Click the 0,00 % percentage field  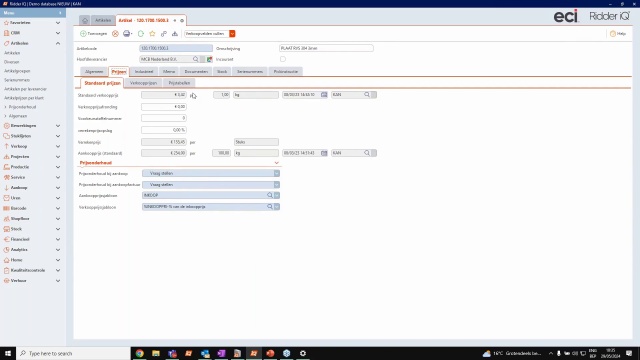(164, 130)
